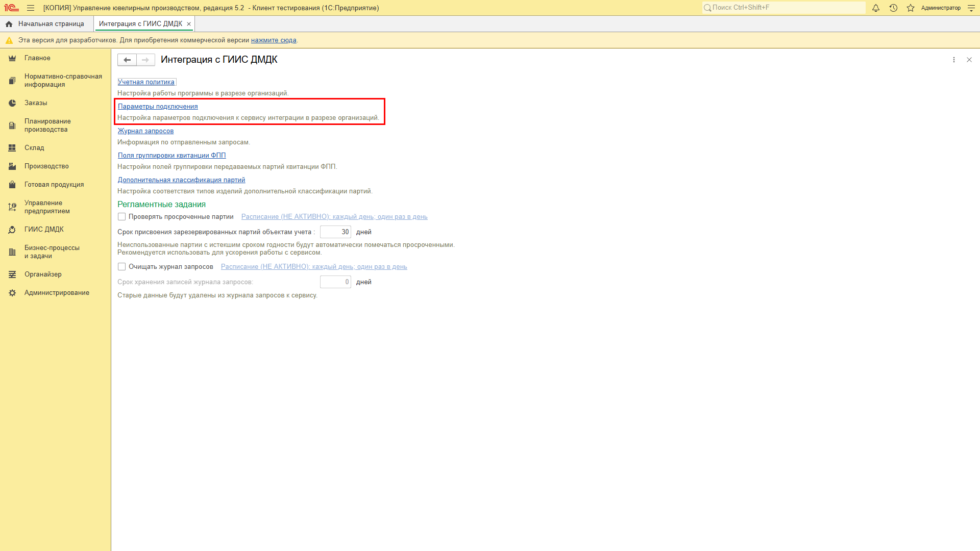The height and width of the screenshot is (551, 980).
Task: Enable Очищать журнал запросов checkbox
Action: click(121, 267)
